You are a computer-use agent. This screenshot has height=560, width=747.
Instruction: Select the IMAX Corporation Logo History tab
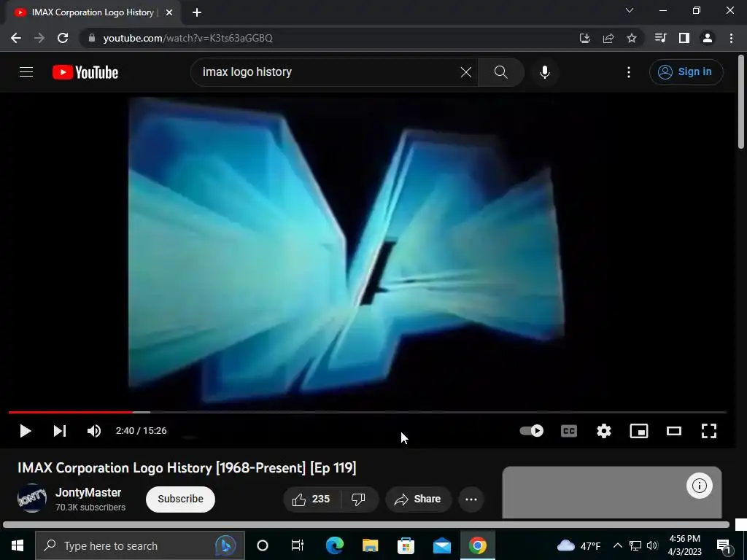point(93,12)
